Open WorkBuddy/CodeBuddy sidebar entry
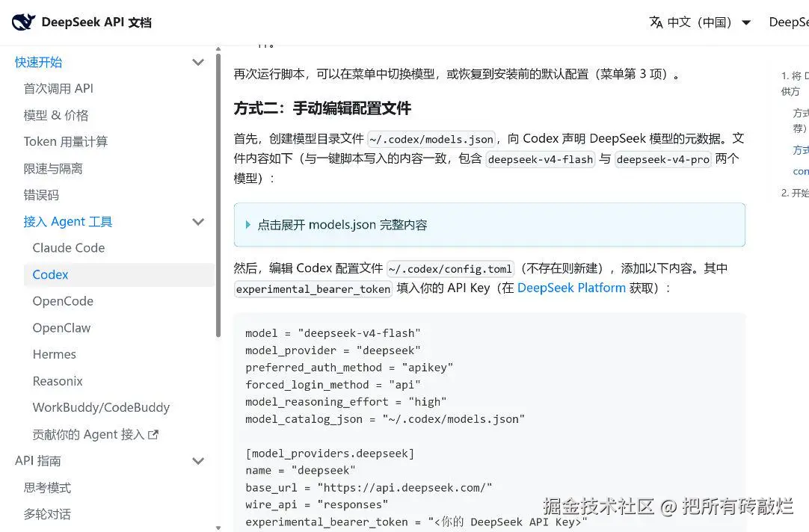This screenshot has height=532, width=809. (x=101, y=407)
